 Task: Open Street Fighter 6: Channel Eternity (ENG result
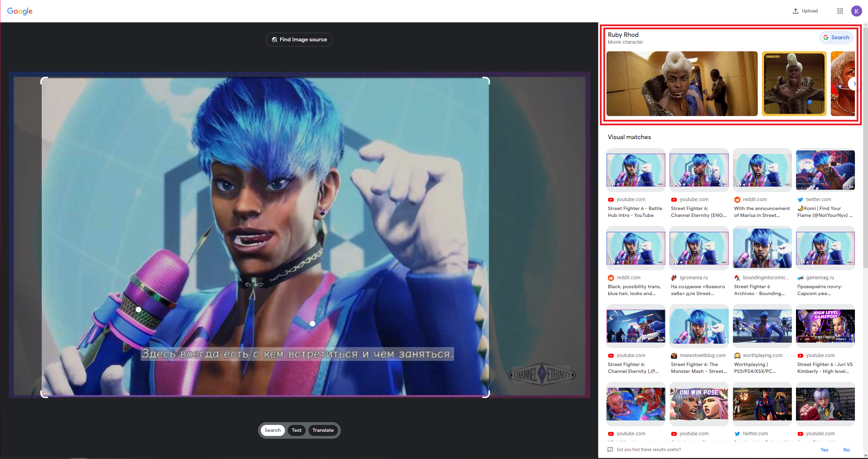click(698, 212)
